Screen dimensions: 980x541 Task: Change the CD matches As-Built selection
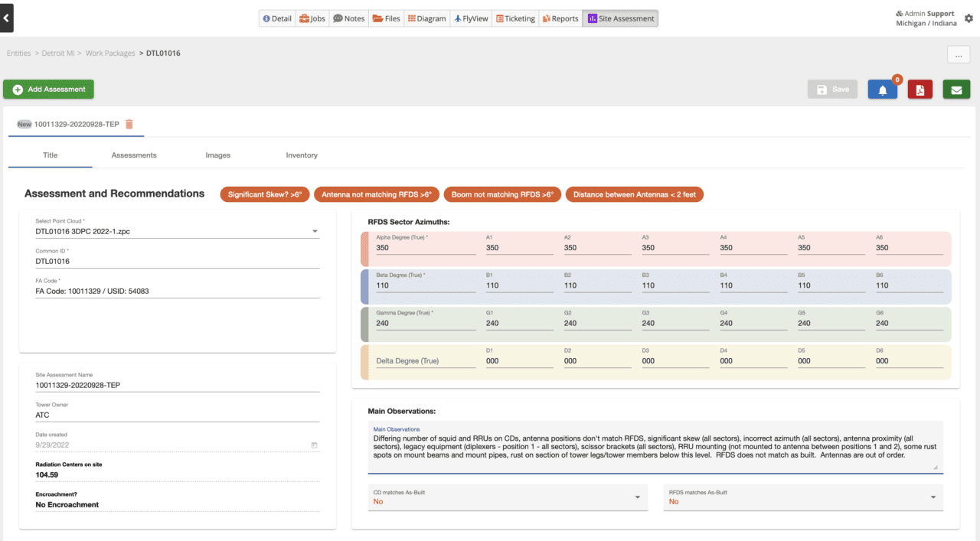tap(638, 497)
